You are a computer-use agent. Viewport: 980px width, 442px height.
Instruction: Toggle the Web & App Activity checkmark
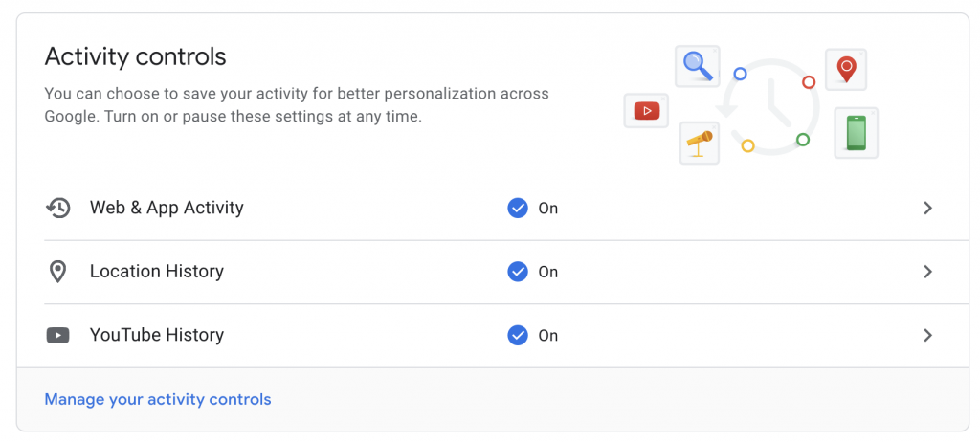tap(518, 208)
